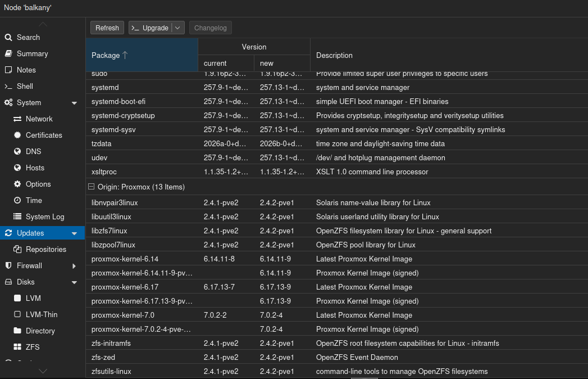Open the Shell console entry
The image size is (588, 379).
coord(42,87)
